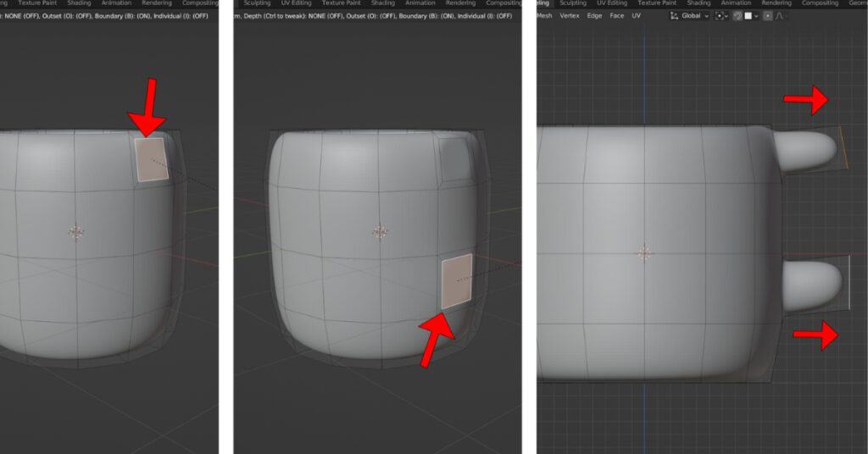The image size is (868, 454).
Task: Expand the pivot point dropdown arrow
Action: pos(726,16)
